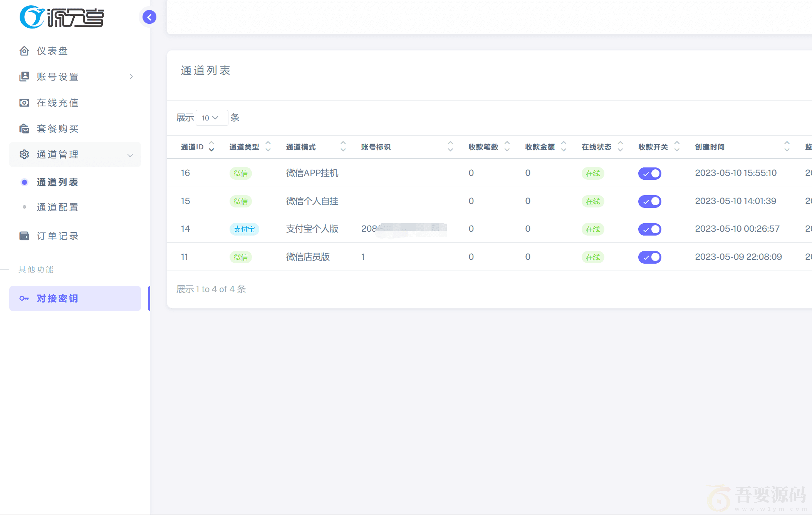Click the 账号设置 account icon

[x=24, y=77]
